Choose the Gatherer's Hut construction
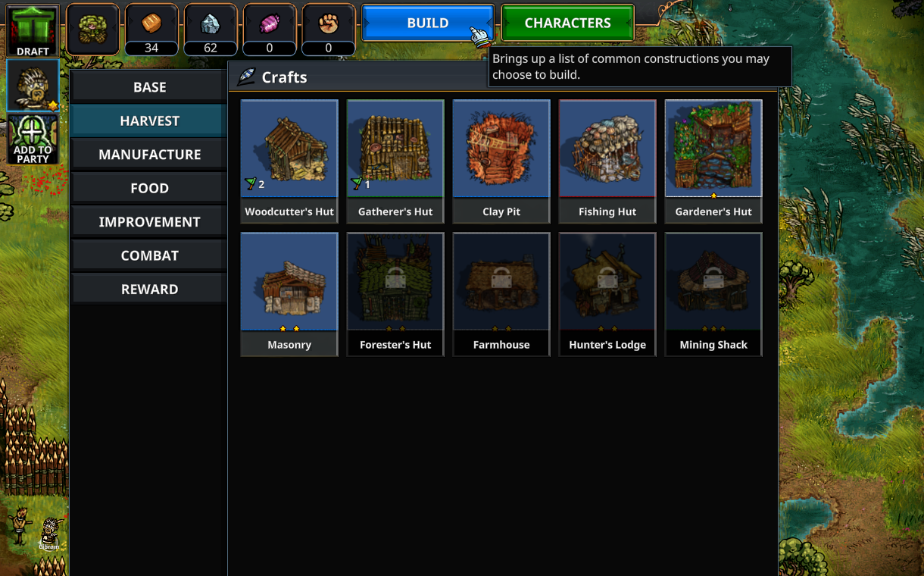Image resolution: width=924 pixels, height=576 pixels. pyautogui.click(x=395, y=161)
